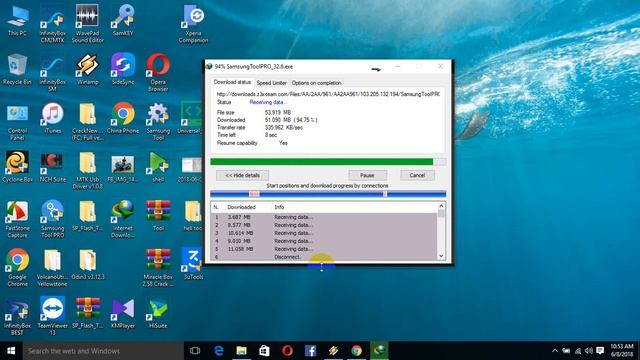Open MTK Usb Driver folder
Screen dimensions: 640x360
[x=87, y=170]
